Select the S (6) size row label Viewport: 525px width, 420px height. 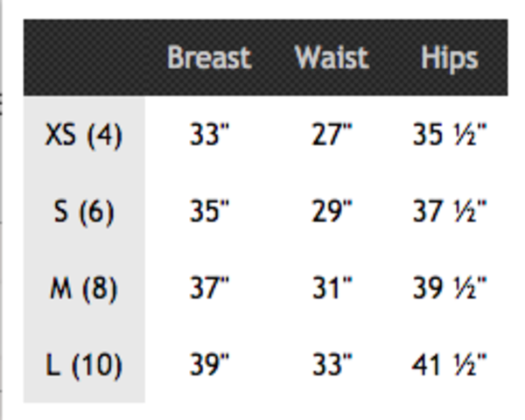click(84, 212)
